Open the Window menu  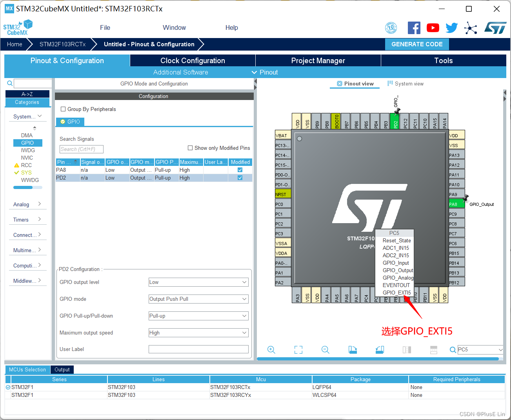pos(174,27)
